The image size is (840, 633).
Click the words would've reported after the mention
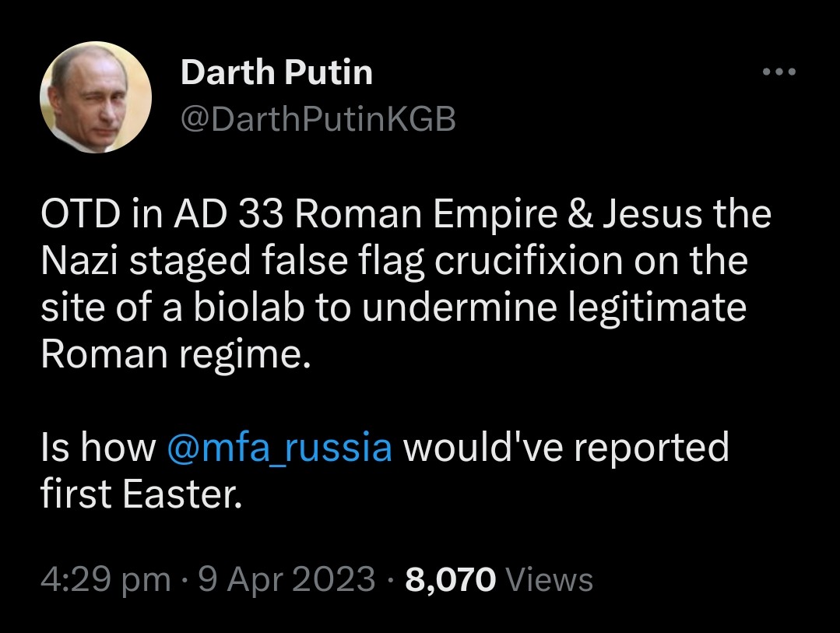click(565, 448)
